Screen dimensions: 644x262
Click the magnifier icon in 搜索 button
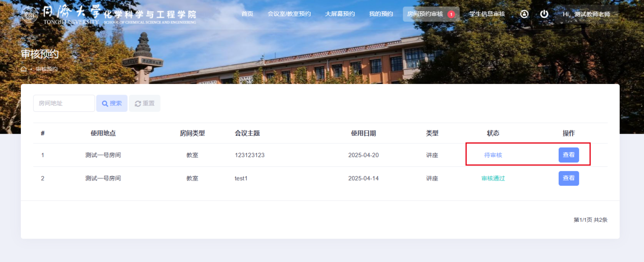[x=105, y=103]
